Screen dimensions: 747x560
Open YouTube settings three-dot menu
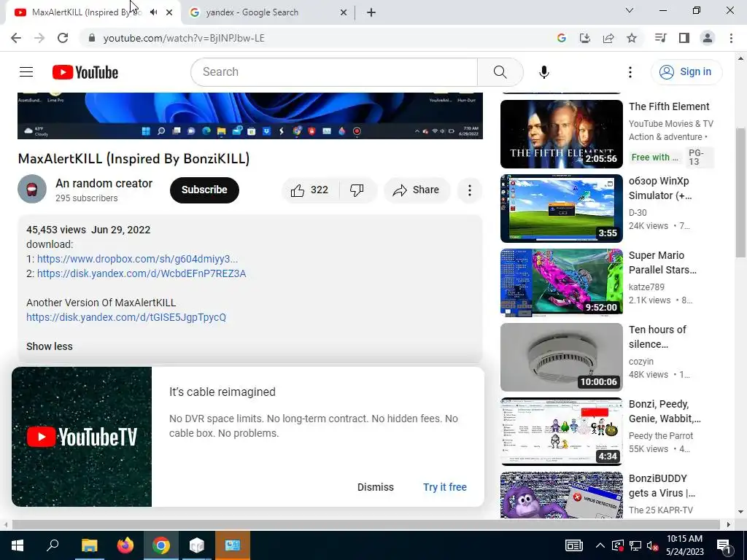tap(630, 72)
